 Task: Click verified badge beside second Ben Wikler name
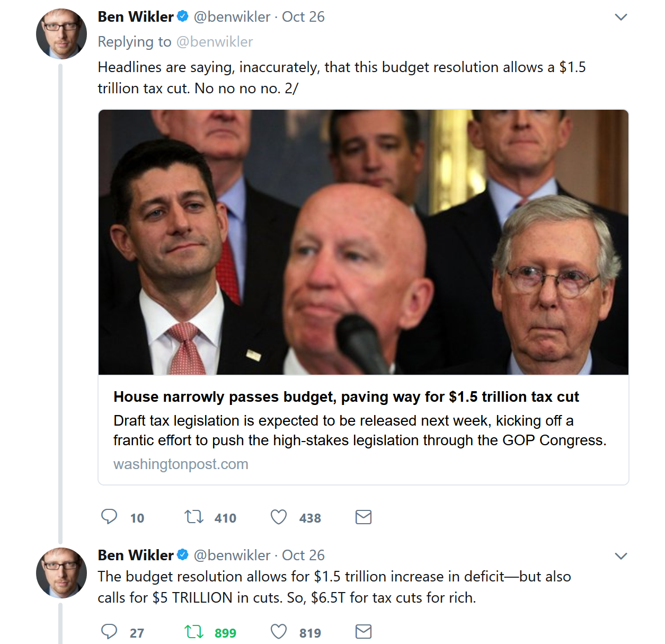point(183,555)
